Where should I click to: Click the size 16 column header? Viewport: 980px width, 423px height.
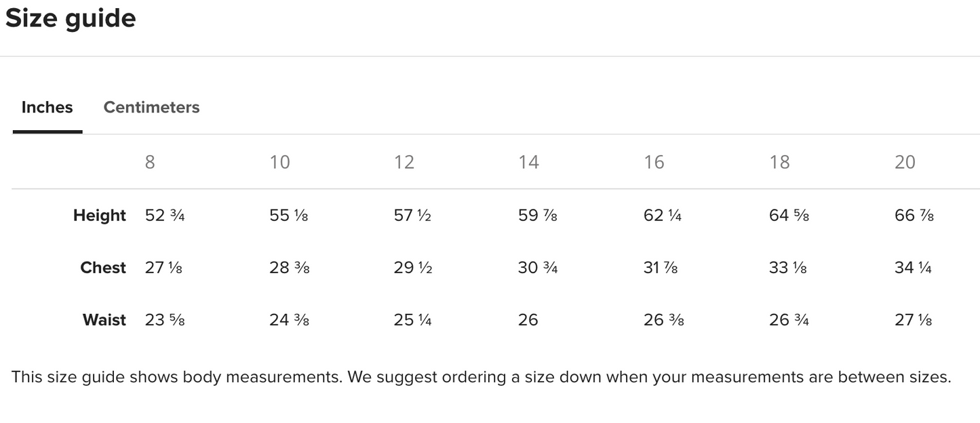point(654,162)
